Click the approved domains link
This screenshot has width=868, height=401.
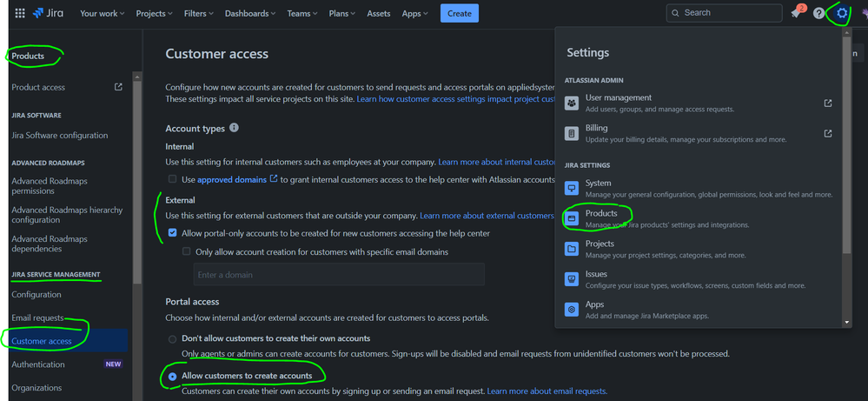tap(233, 179)
